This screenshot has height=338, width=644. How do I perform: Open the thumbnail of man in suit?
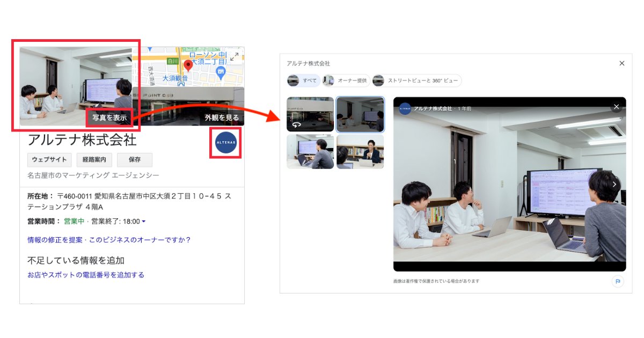point(360,151)
